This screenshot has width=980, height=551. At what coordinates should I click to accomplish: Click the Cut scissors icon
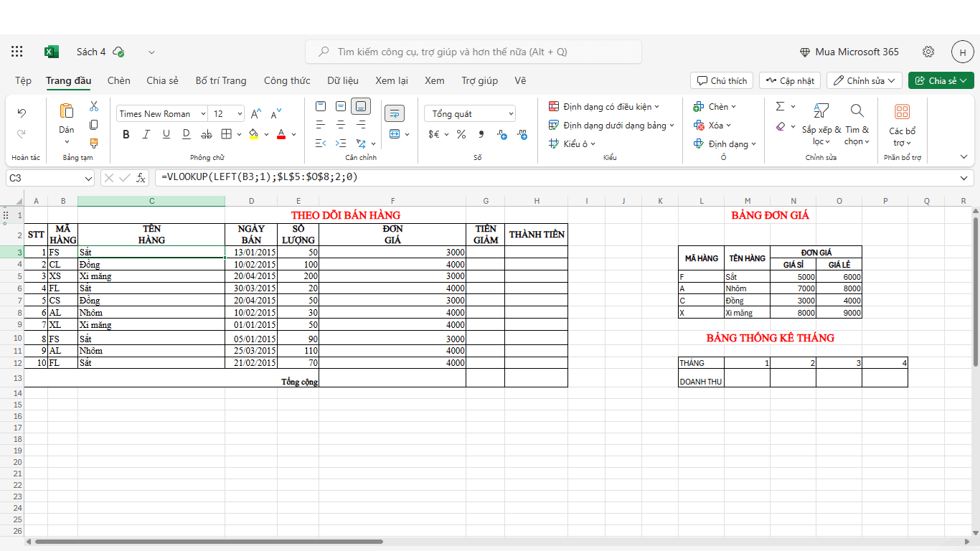pyautogui.click(x=93, y=106)
